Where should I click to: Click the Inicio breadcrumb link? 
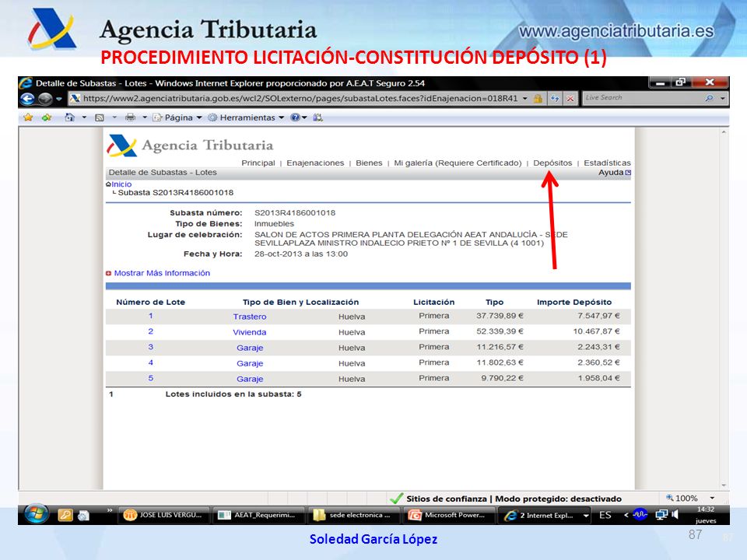click(x=121, y=184)
